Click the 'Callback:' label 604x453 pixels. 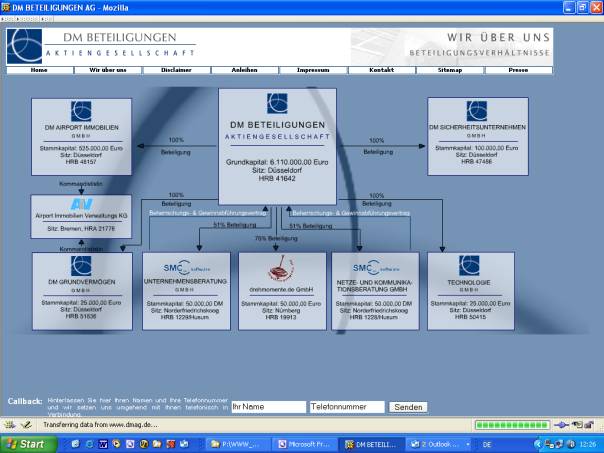click(x=25, y=401)
